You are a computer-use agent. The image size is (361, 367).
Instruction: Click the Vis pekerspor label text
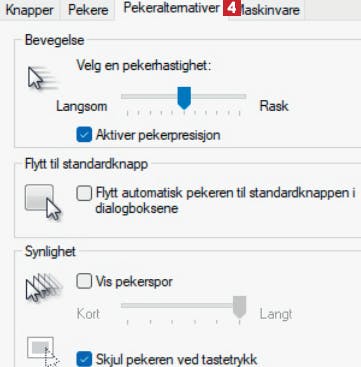(x=134, y=282)
